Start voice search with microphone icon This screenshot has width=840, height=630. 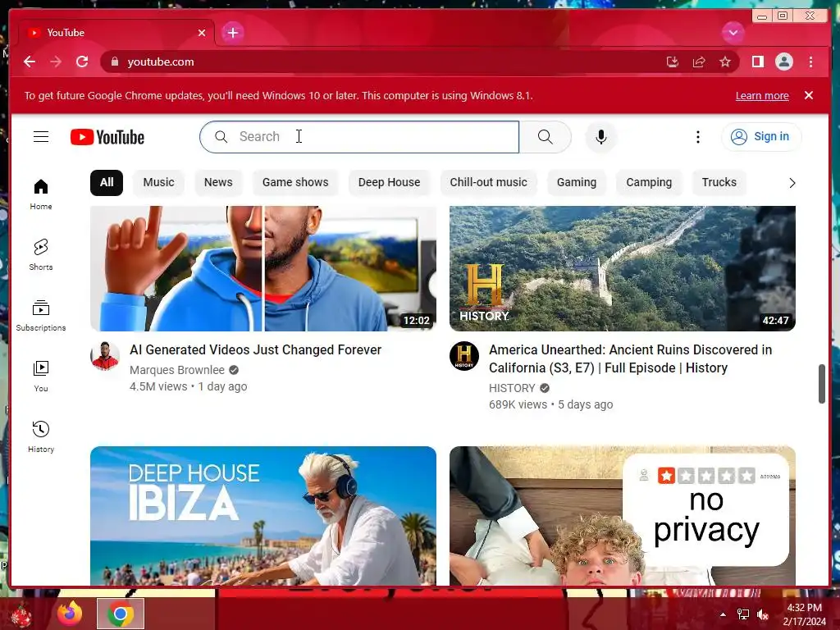coord(601,137)
